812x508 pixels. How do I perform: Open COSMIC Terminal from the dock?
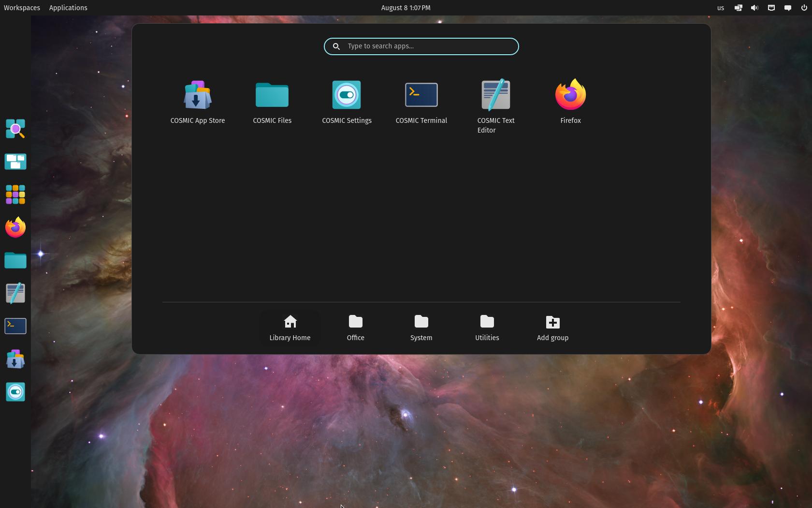[x=15, y=326]
